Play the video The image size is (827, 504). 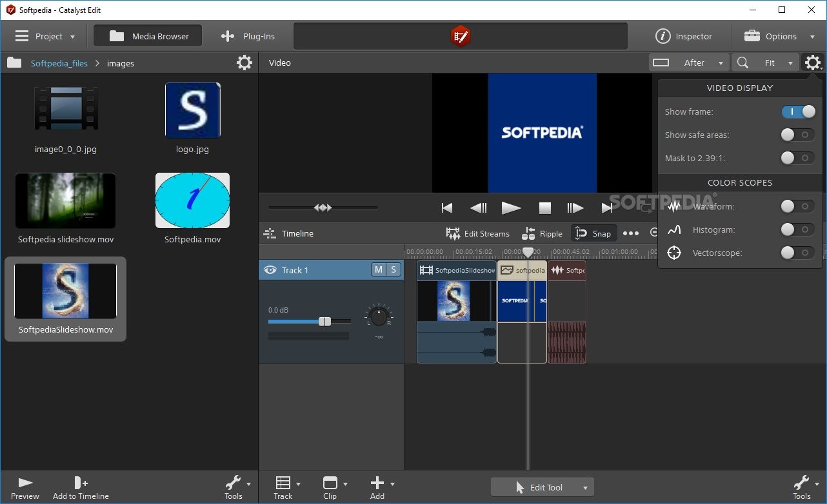(512, 208)
